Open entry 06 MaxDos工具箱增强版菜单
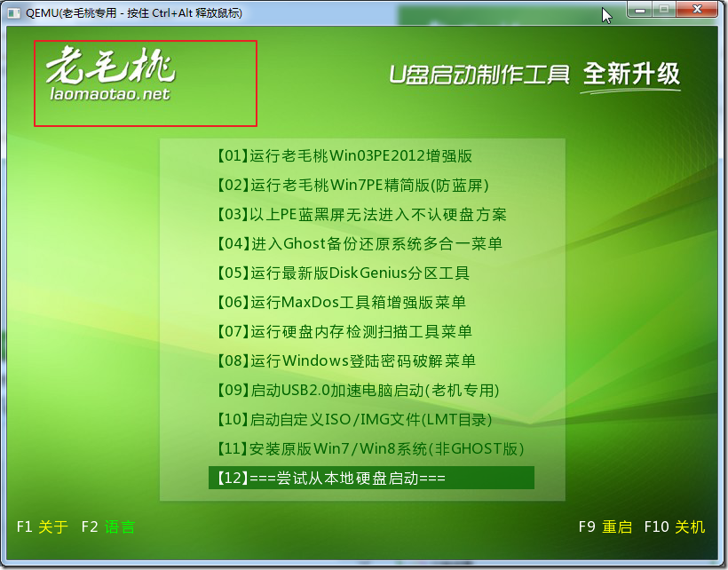The height and width of the screenshot is (570, 728). click(x=341, y=302)
